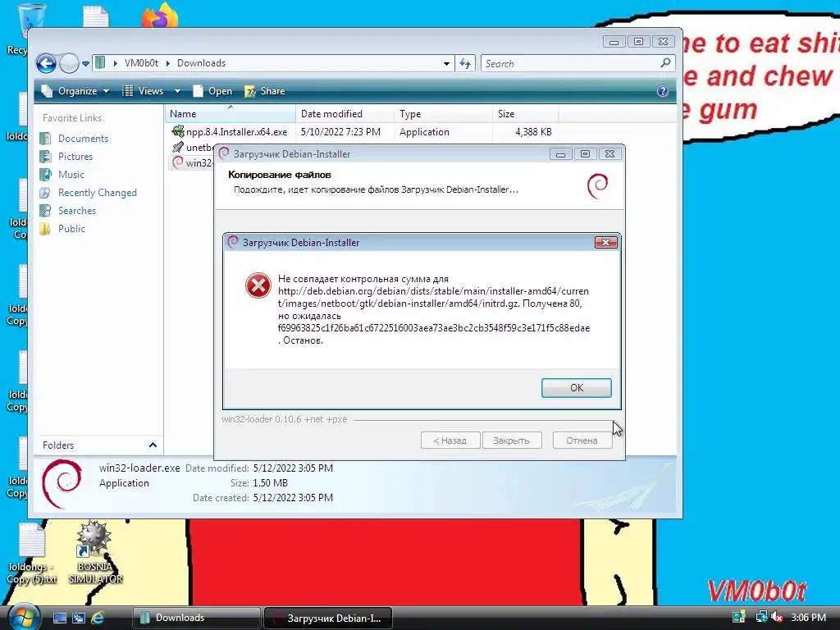Open Explorer help question mark icon
This screenshot has width=840, height=630.
(x=663, y=91)
